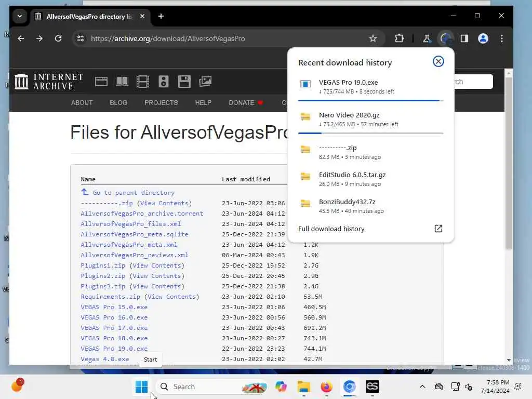This screenshot has width=532, height=399.
Task: Download the ----------.zip file link
Action: (107, 203)
